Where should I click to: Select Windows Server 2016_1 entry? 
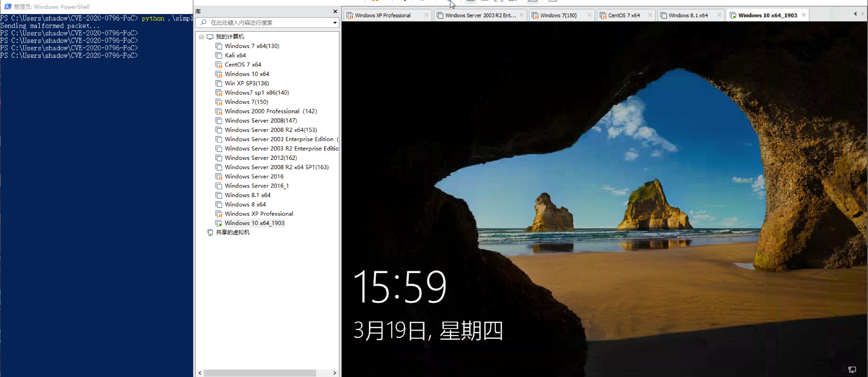point(256,186)
